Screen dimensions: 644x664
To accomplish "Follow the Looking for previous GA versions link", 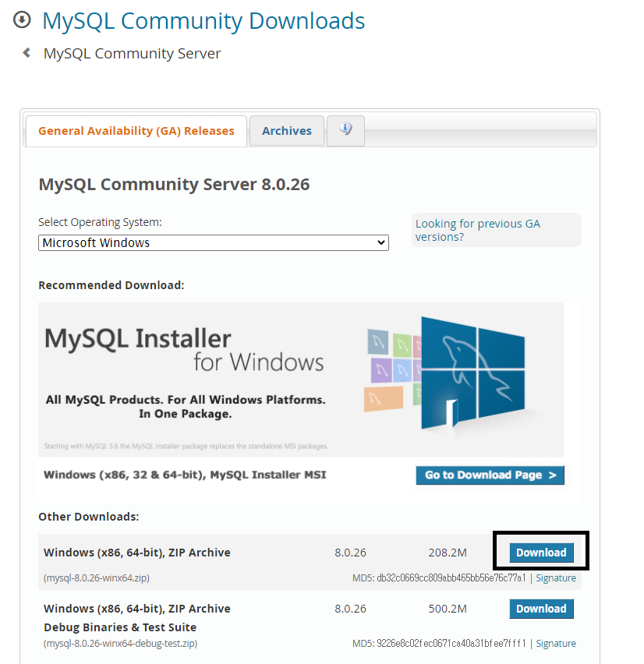I will [477, 230].
